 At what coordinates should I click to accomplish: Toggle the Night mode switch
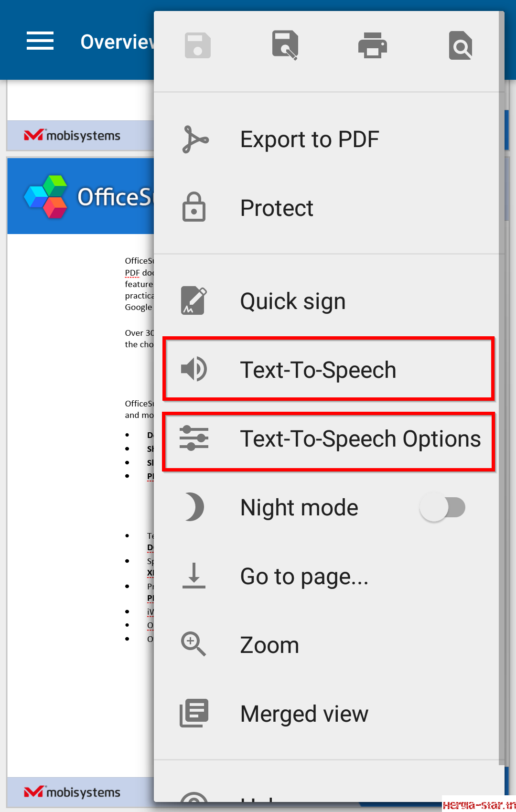coord(442,507)
